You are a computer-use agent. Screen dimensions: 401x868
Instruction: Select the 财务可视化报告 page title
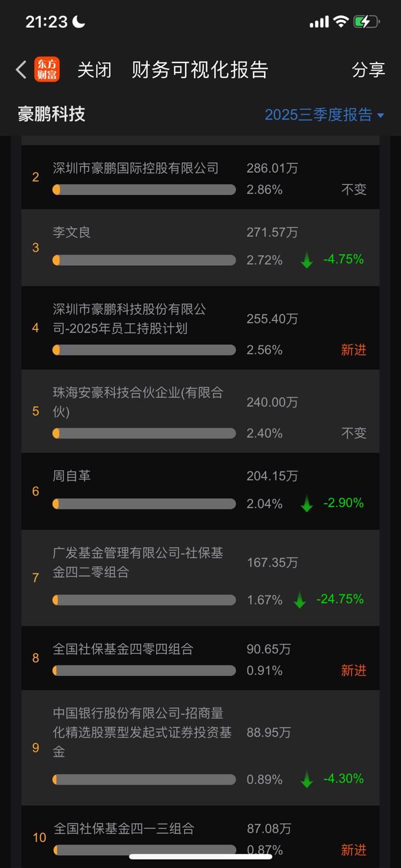point(200,69)
